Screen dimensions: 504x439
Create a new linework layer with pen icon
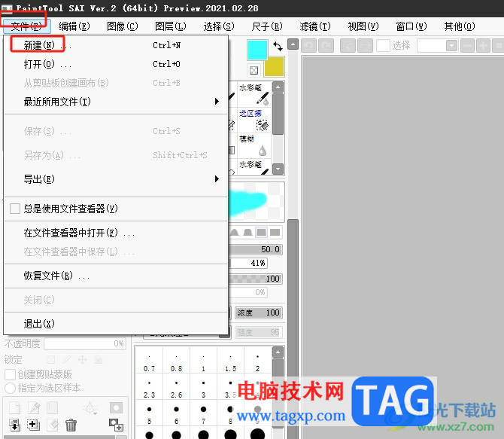(x=34, y=408)
